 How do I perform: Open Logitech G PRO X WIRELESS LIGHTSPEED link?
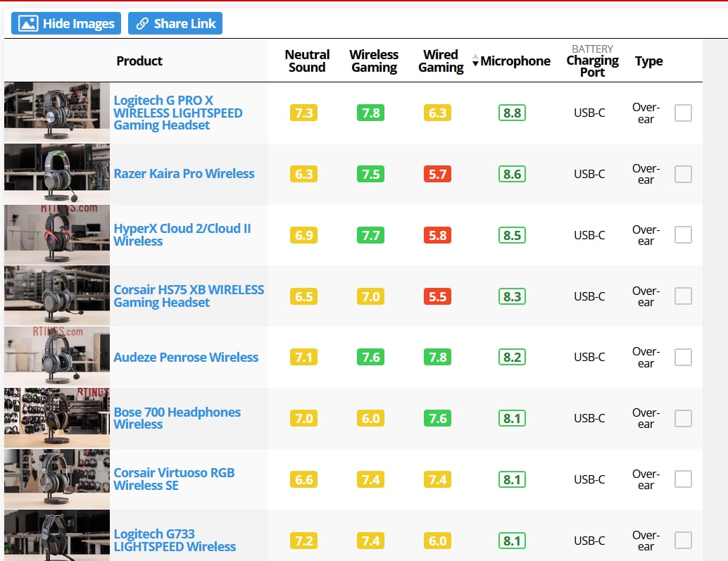178,113
